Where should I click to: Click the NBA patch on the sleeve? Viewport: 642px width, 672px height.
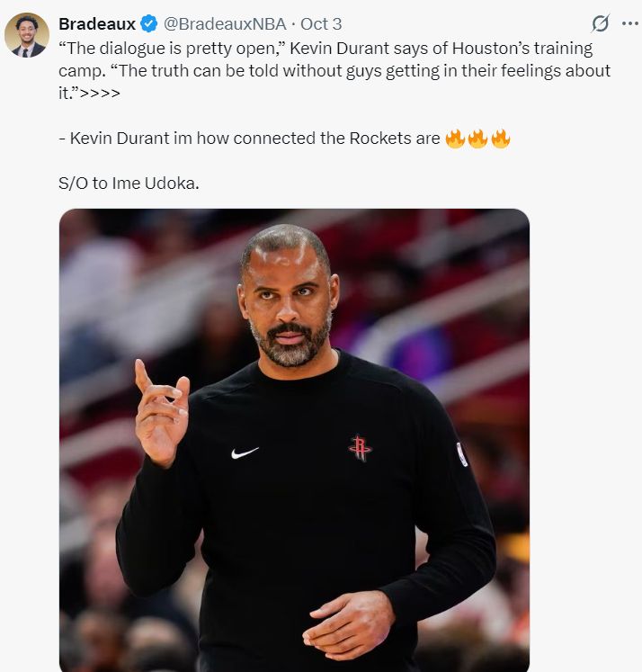coord(462,453)
